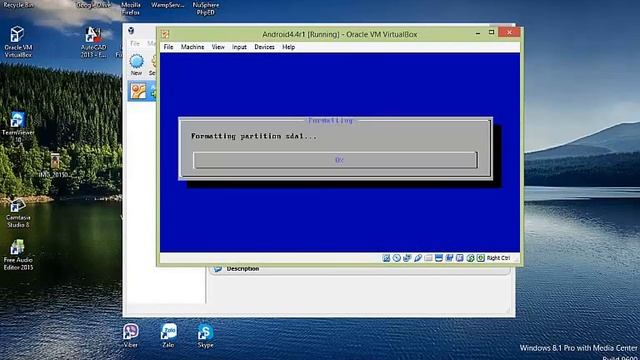Select the NuSphere PhpED desktop label
Viewport: 640px width, 360px height.
click(x=205, y=9)
